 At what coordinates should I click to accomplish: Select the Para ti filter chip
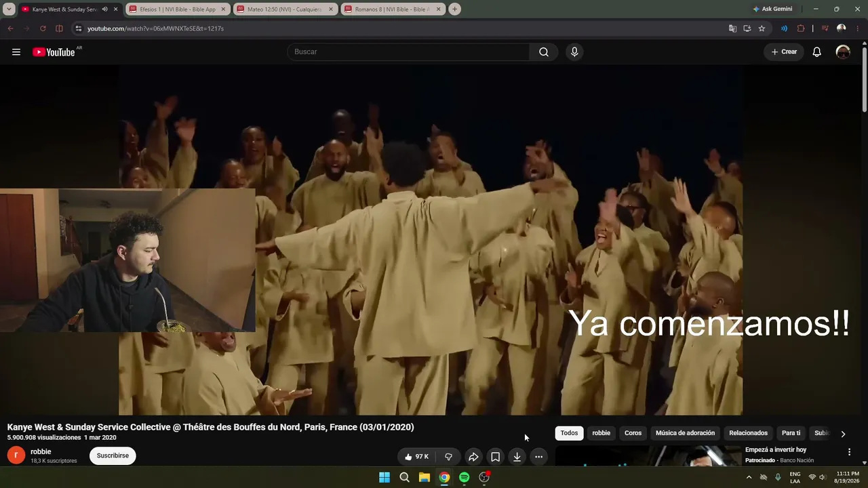[x=791, y=433]
